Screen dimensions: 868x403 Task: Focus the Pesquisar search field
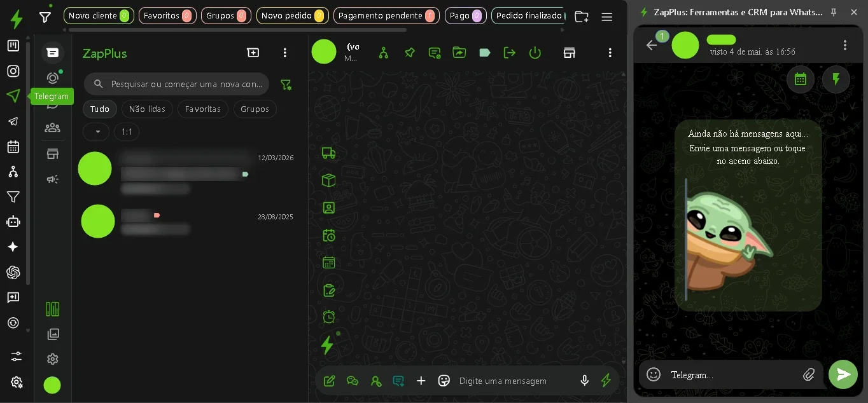tap(176, 84)
